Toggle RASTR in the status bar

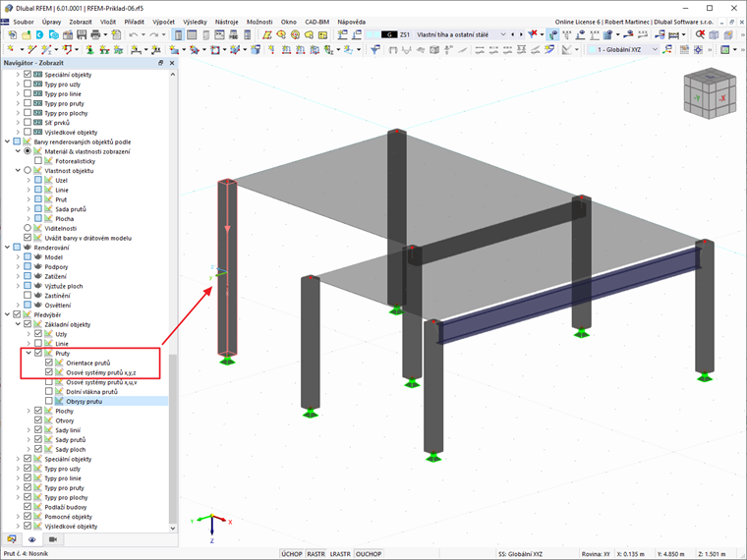pyautogui.click(x=316, y=554)
